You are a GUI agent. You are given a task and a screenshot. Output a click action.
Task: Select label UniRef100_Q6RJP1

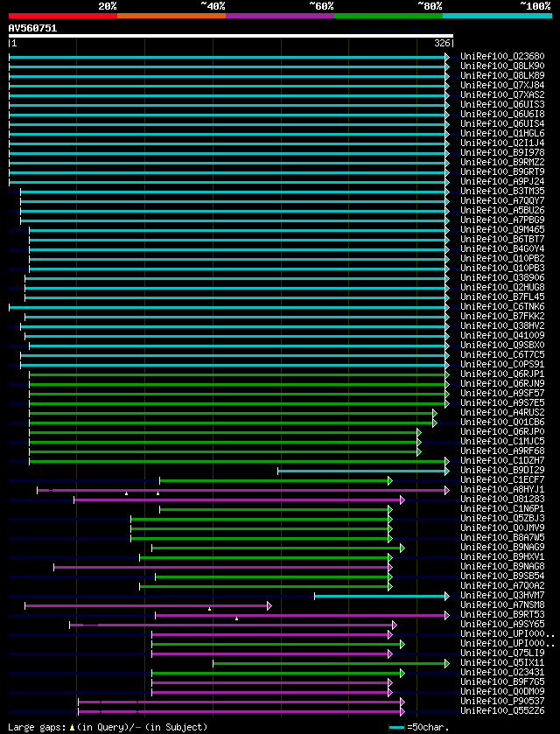[x=502, y=374]
